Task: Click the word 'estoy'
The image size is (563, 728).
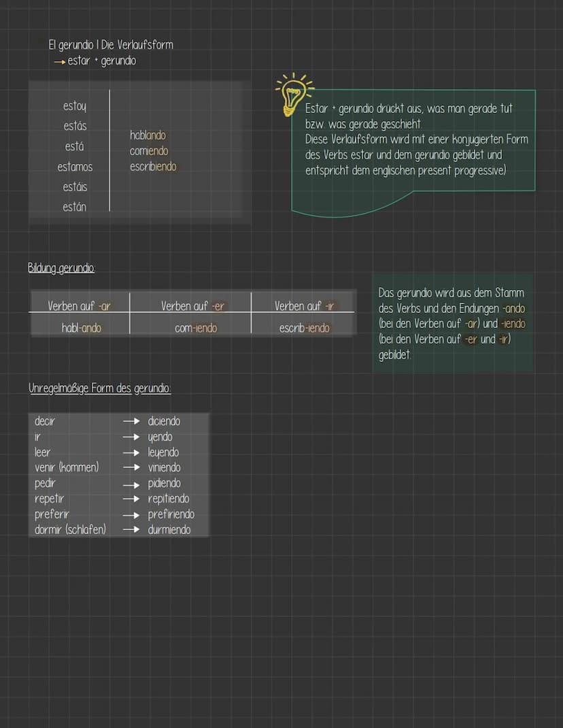Action: pos(75,106)
